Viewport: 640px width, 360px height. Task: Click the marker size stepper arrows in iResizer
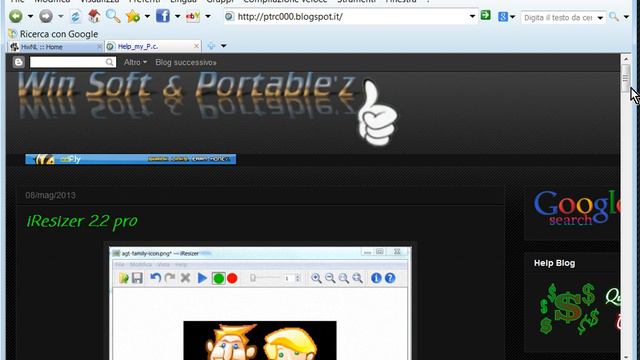(x=298, y=278)
